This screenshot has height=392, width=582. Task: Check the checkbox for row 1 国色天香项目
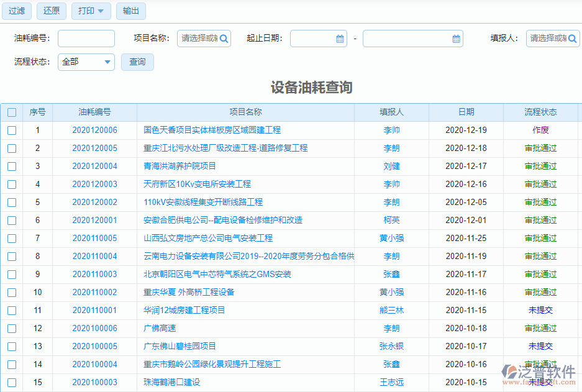pos(11,130)
